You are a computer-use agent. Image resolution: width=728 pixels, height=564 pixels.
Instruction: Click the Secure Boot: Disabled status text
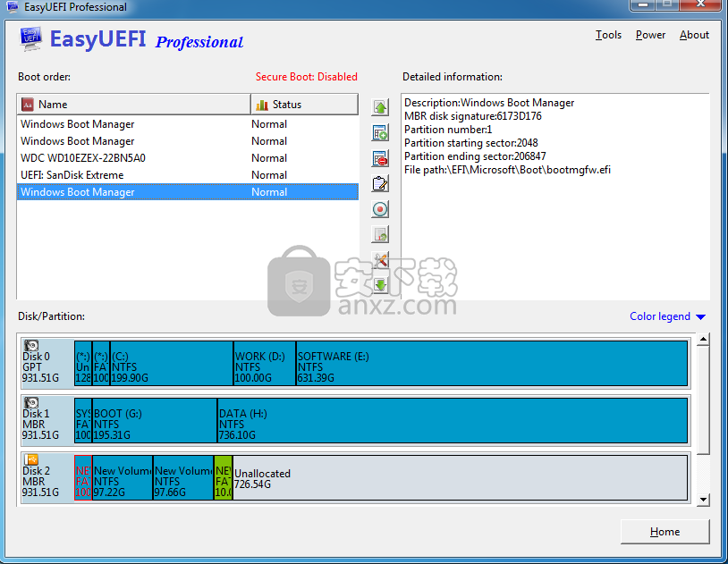pos(307,77)
